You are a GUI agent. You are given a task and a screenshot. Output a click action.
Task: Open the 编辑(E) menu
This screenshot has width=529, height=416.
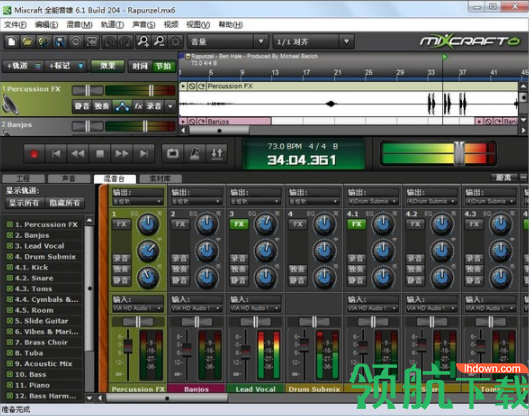46,25
